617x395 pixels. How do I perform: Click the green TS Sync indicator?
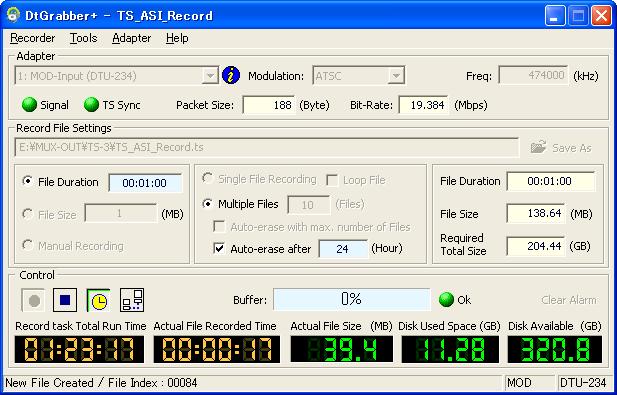91,105
